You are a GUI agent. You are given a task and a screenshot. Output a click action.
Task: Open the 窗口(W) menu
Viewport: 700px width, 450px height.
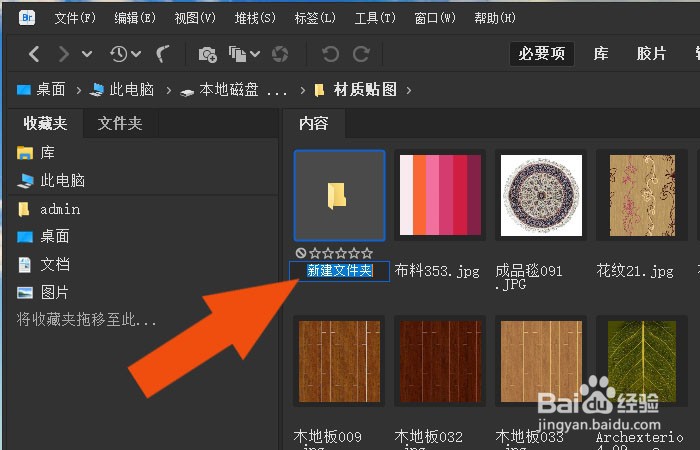pos(435,18)
